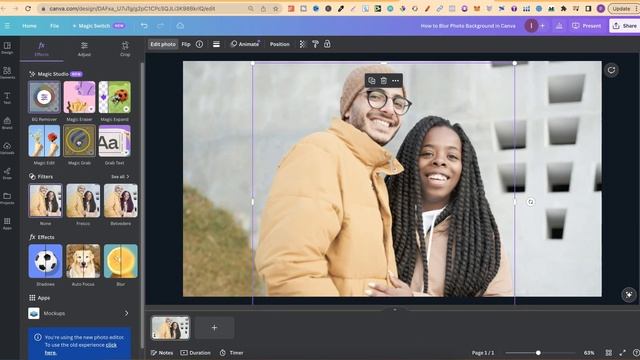
Task: Open the Elements sidebar panel
Action: [7, 73]
